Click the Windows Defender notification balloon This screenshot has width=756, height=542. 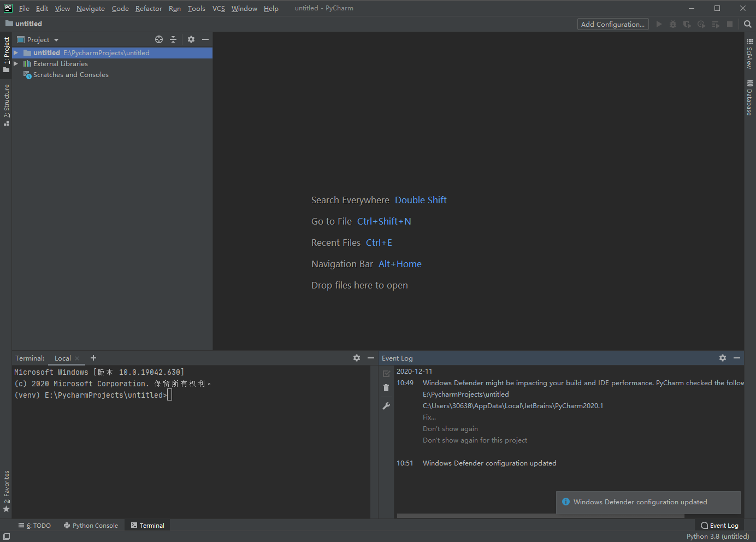click(x=648, y=502)
